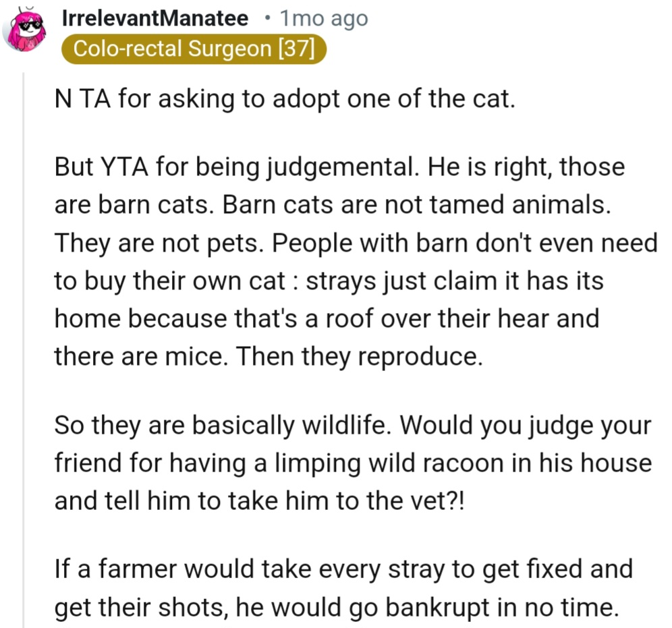This screenshot has width=672, height=628.
Task: Click the word 'mice' in the comment
Action: pyautogui.click(x=196, y=356)
